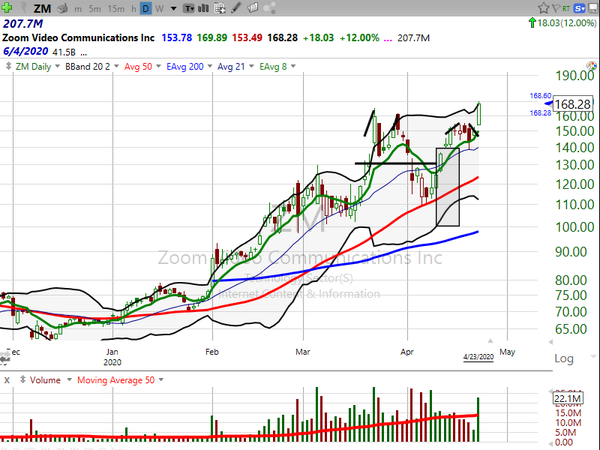
Task: Click the RT real-time indicator
Action: [566, 8]
